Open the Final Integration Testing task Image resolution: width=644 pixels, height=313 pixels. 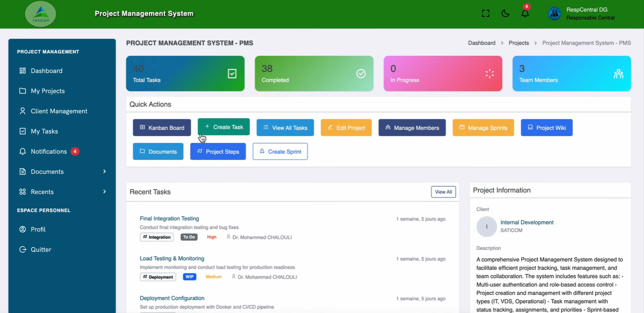169,219
